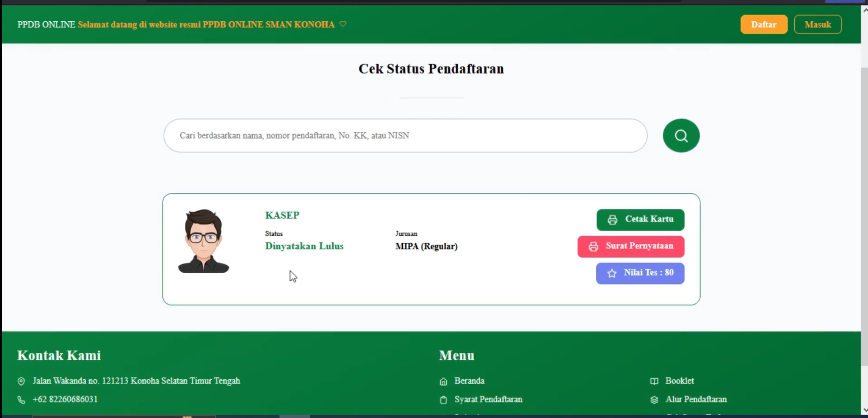Click the heart icon in the header
The width and height of the screenshot is (868, 418).
pyautogui.click(x=343, y=24)
